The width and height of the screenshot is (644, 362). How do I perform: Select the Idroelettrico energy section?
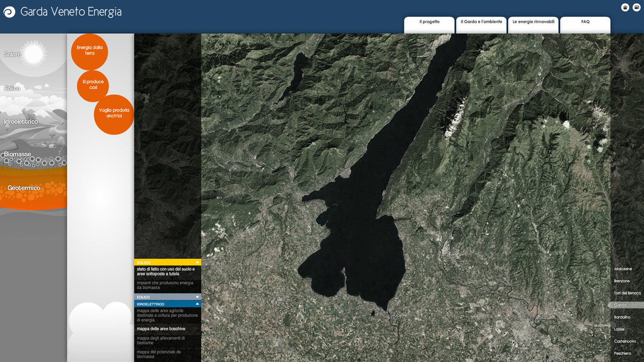(x=21, y=122)
